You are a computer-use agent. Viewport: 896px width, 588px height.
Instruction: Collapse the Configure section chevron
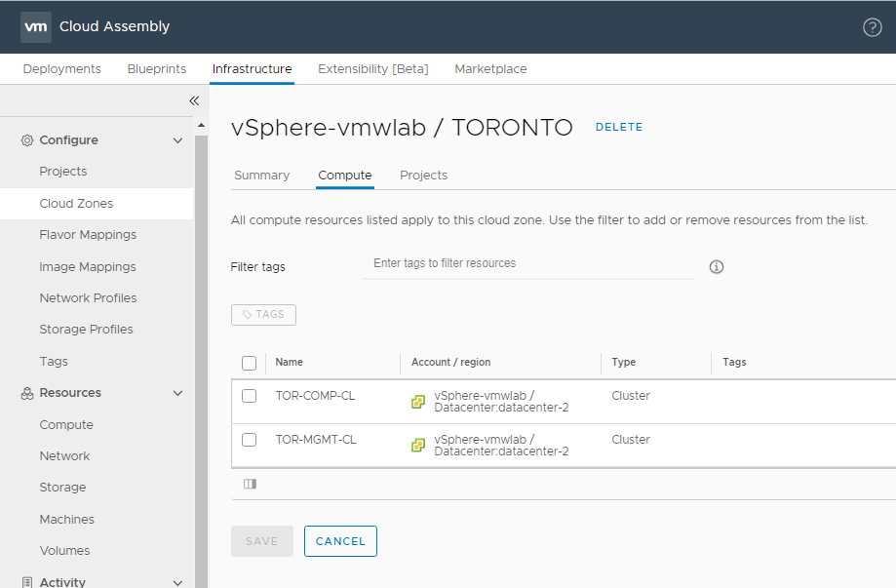coord(177,140)
